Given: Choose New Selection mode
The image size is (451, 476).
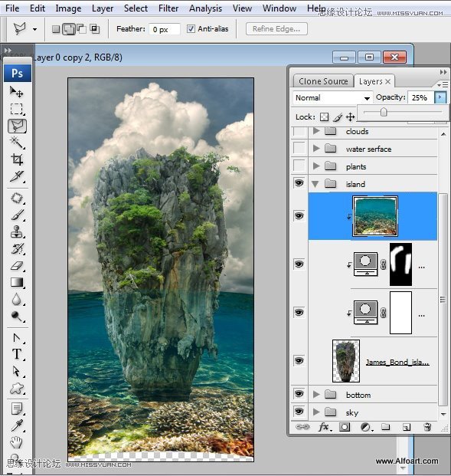Looking at the screenshot, I should [56, 29].
